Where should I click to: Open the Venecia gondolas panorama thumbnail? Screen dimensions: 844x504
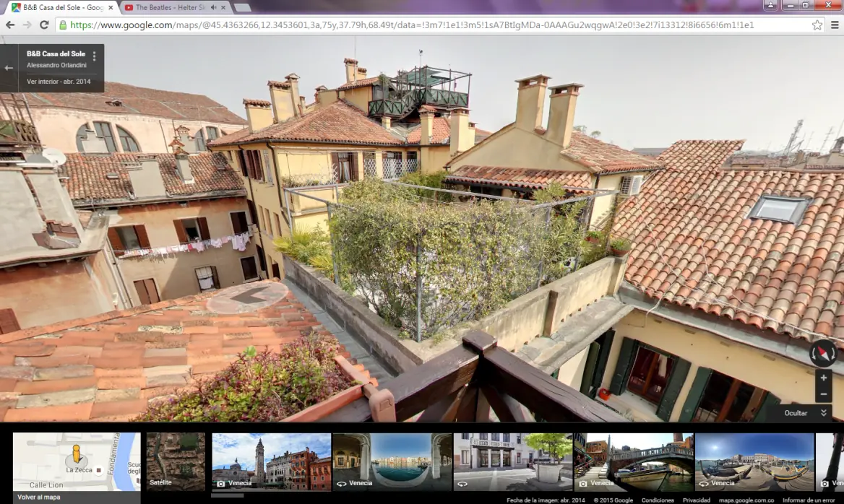point(754,461)
